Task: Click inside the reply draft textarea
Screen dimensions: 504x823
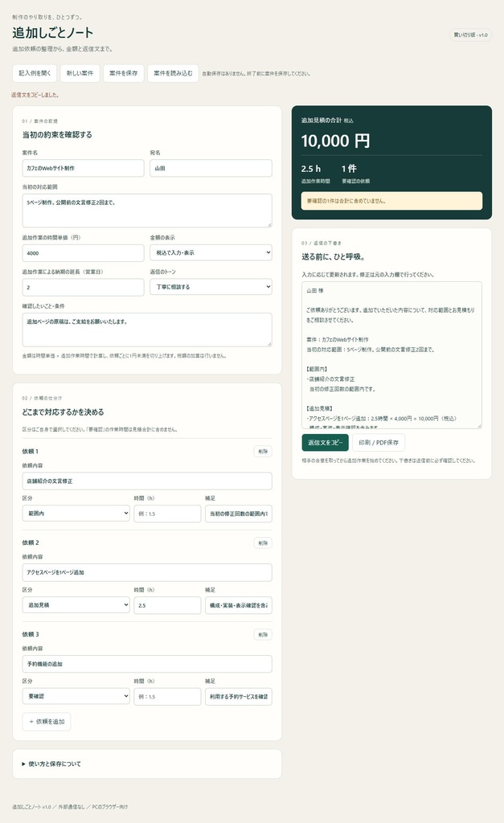Action: point(391,354)
